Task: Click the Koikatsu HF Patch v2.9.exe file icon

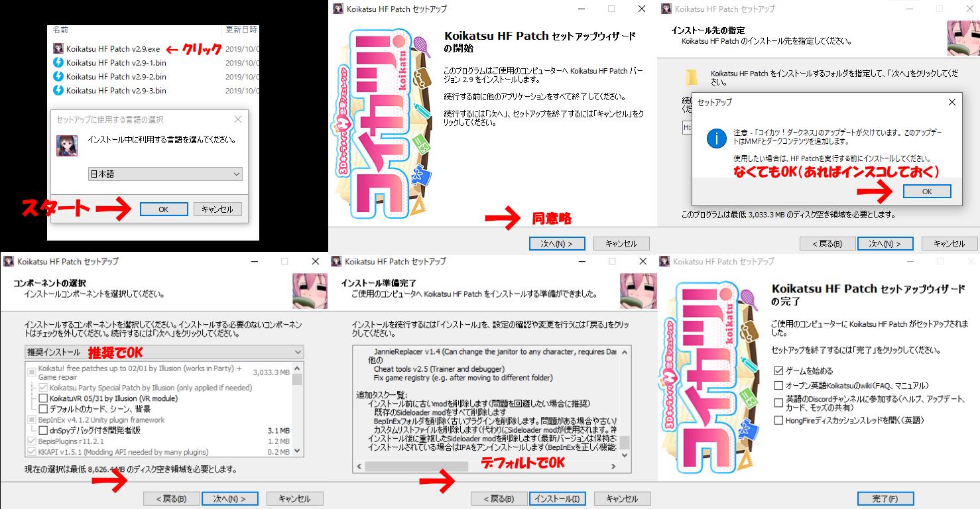Action: (x=58, y=48)
